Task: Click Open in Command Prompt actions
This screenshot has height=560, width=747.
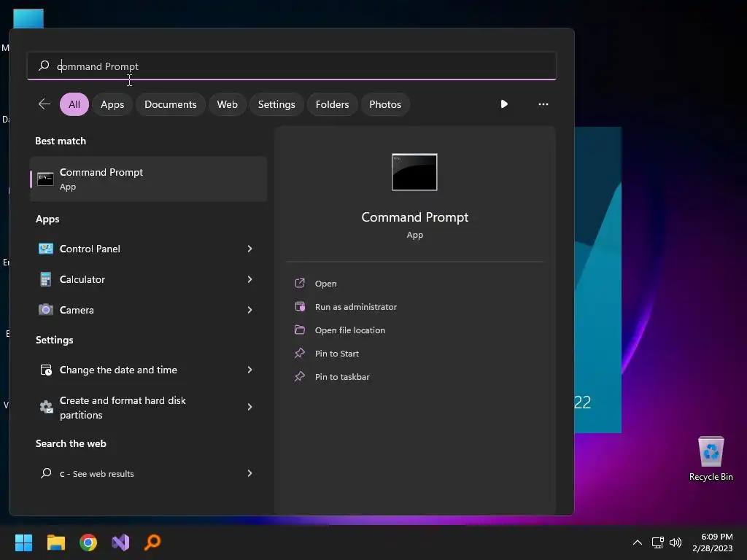Action: [326, 284]
